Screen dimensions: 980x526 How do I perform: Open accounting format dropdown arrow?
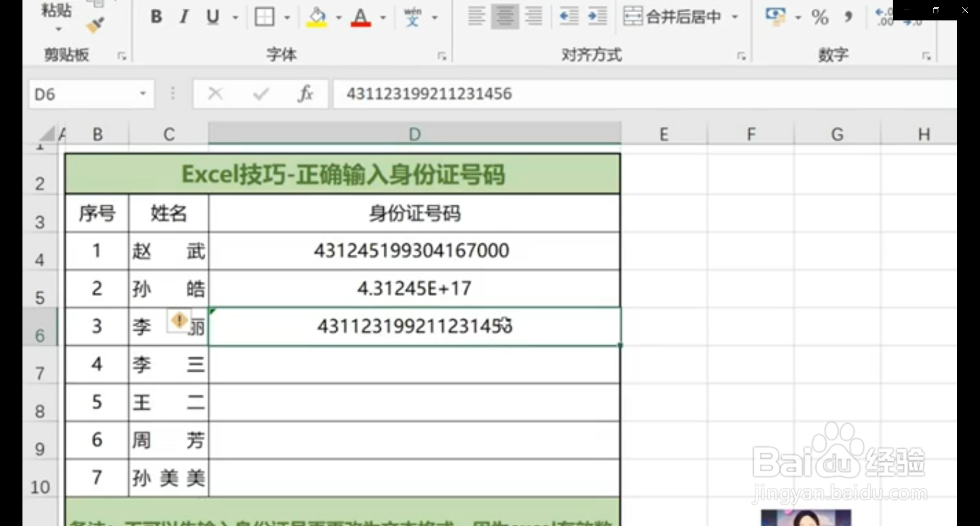pyautogui.click(x=798, y=17)
